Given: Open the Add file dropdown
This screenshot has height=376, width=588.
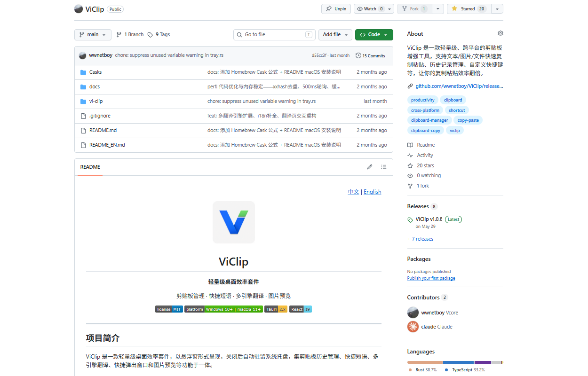Looking at the screenshot, I should (x=335, y=35).
